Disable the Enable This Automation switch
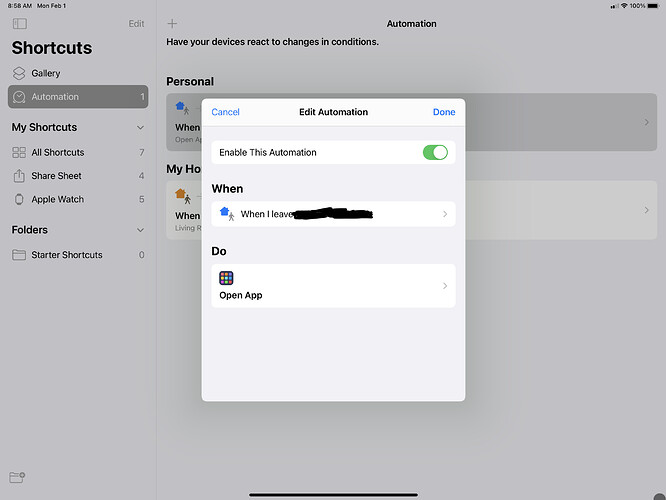Viewport: 666px width, 500px height. 435,152
